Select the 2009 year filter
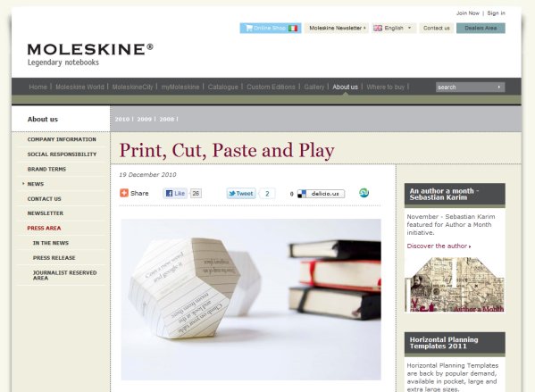 145,119
